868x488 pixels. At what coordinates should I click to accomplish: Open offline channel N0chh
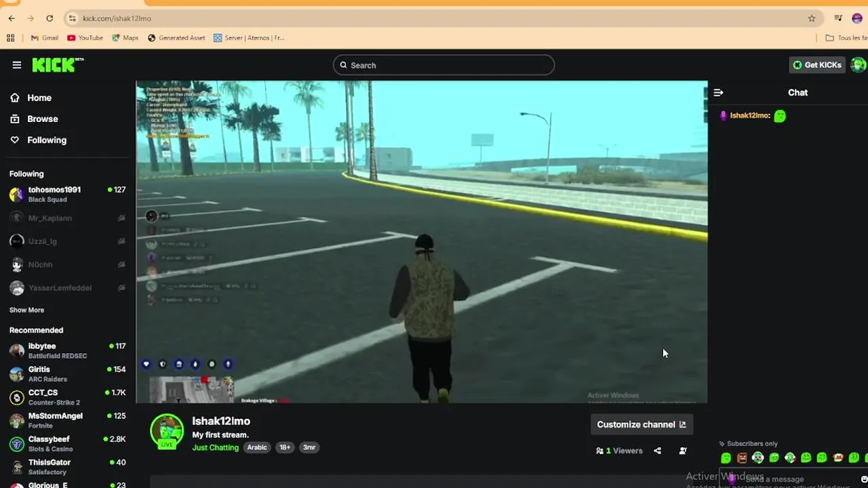click(68, 264)
